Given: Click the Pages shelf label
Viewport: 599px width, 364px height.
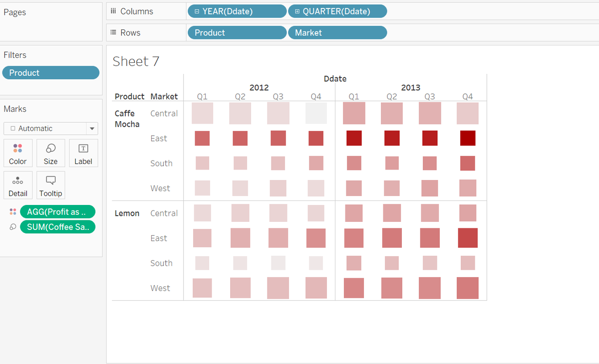Looking at the screenshot, I should tap(14, 12).
